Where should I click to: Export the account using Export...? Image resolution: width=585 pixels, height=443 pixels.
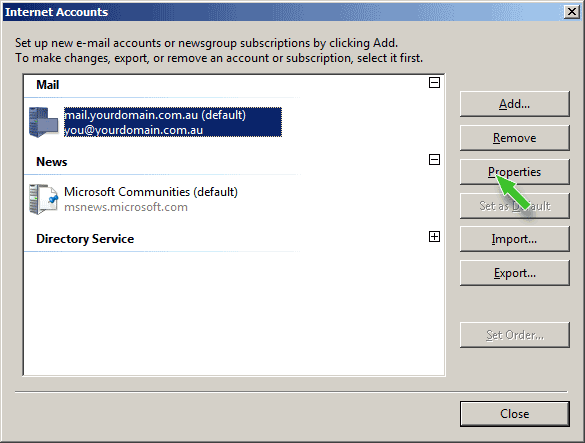tap(514, 273)
